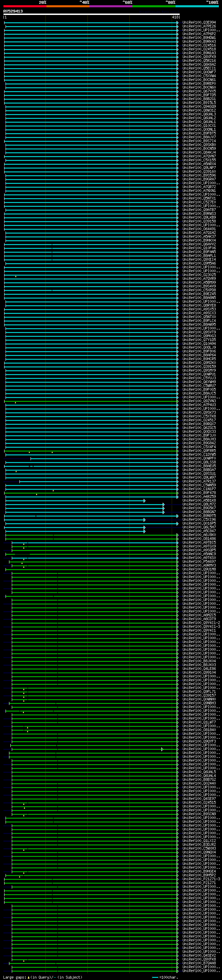Click hit label UniRef100_Q1LWT7

pos(199,722)
